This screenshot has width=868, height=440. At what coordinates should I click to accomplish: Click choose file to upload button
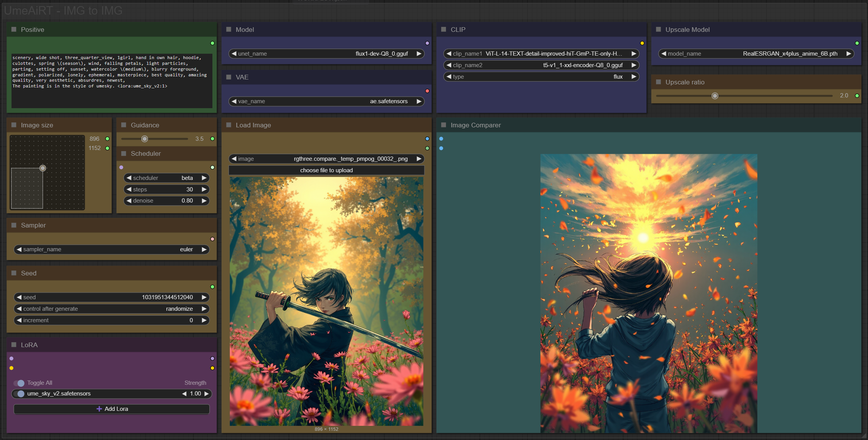(x=326, y=170)
